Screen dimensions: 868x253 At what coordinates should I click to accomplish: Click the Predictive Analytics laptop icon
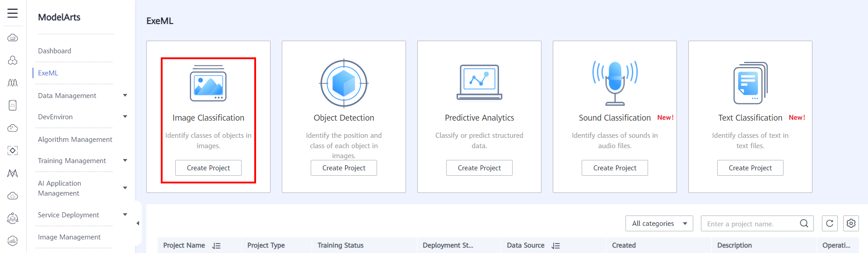[x=479, y=82]
